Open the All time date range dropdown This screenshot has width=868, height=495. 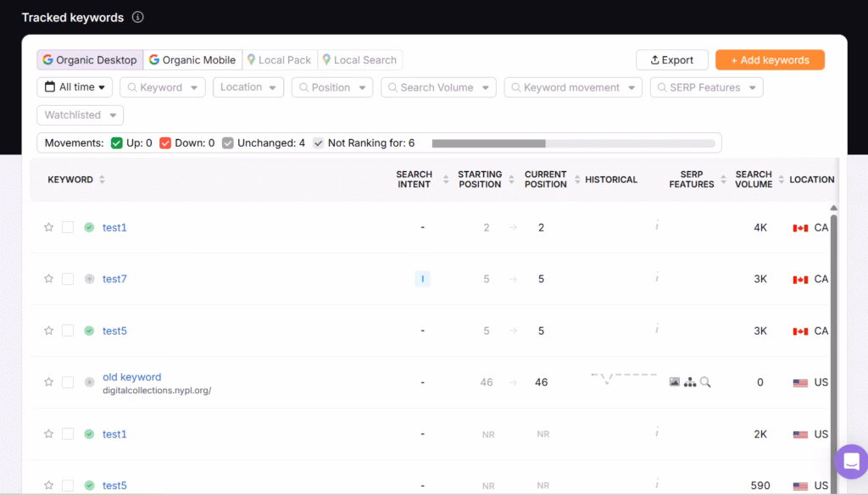(75, 86)
